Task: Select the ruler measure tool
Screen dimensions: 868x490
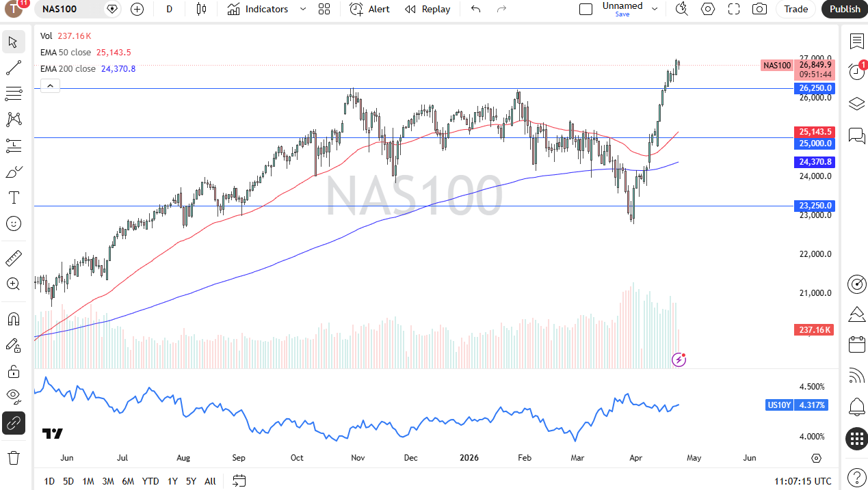Action: (x=13, y=258)
